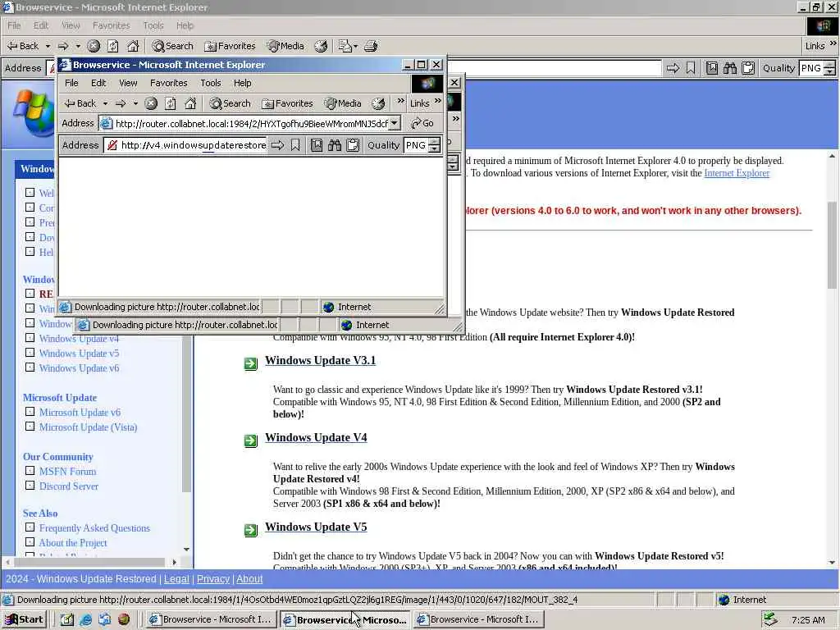
Task: Click Refresh icon in the front window toolbar
Action: coord(171,103)
